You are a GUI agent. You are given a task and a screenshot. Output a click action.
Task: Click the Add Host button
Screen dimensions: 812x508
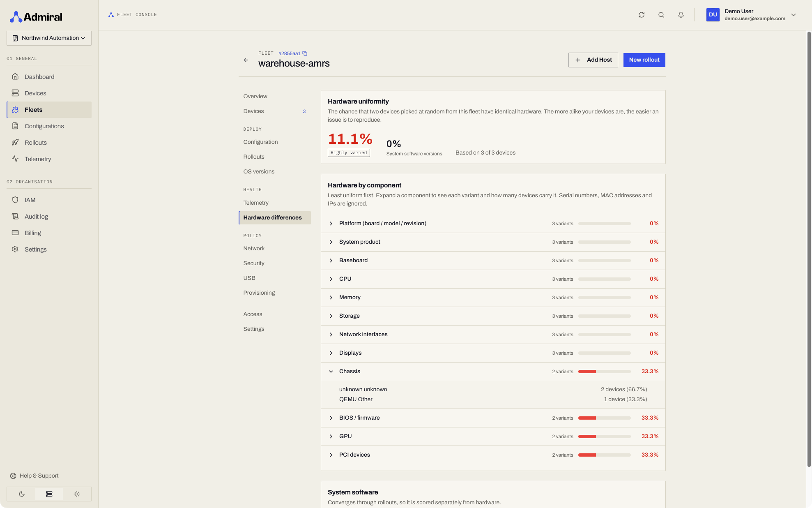593,60
